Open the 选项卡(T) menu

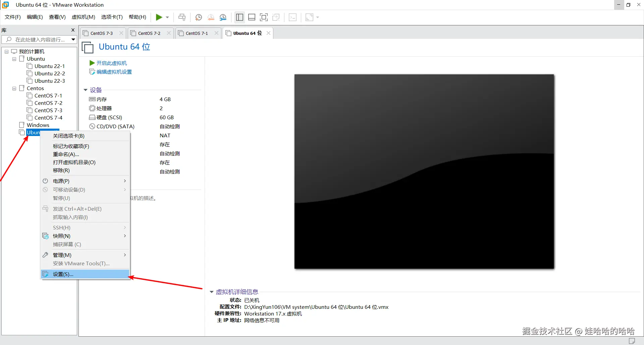point(112,17)
